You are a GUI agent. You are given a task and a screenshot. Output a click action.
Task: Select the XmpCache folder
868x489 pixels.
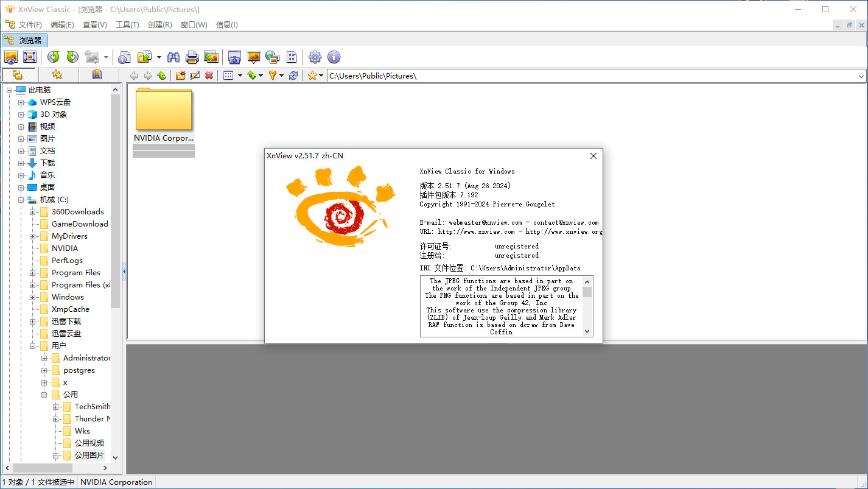coord(71,309)
